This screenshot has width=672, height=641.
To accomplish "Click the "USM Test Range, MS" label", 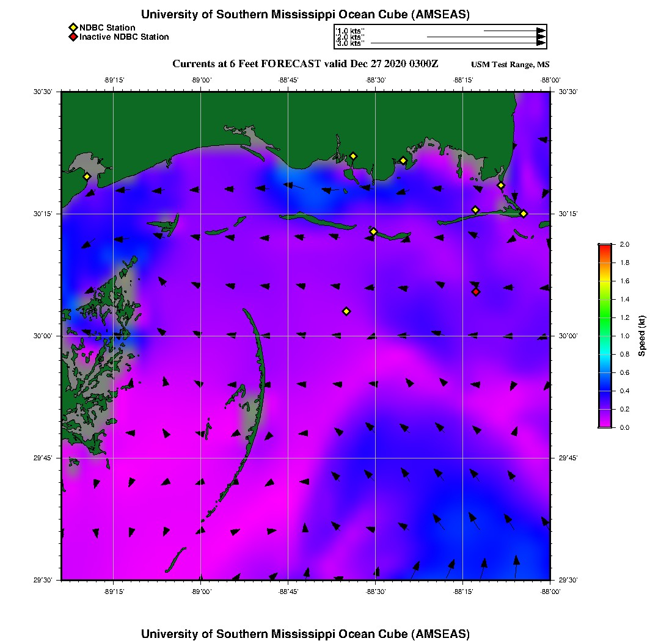I will pyautogui.click(x=510, y=65).
